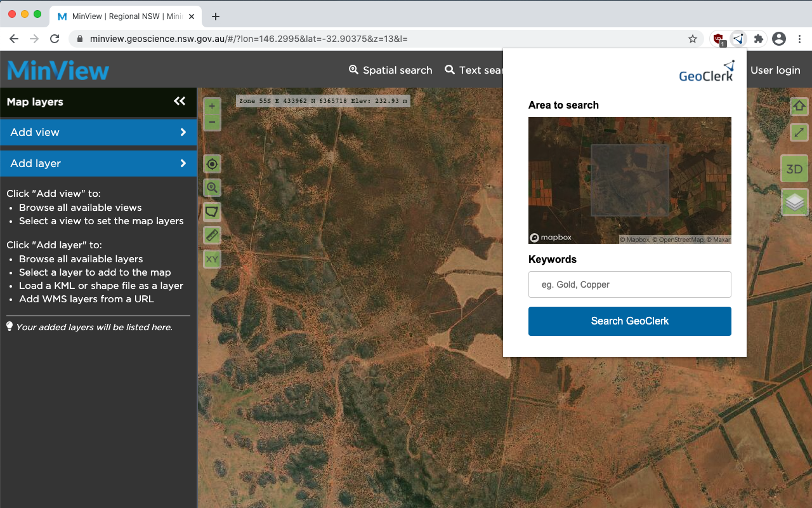812x508 pixels.
Task: Click the GeoClerk extension icon in toolbar
Action: 738,39
